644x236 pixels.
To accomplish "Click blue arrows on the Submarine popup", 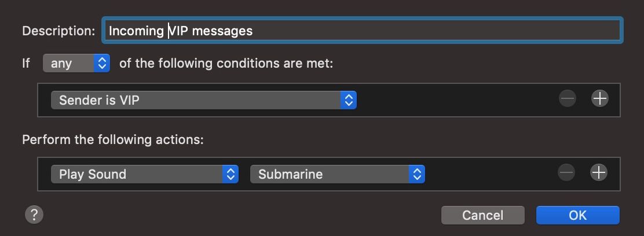I will 417,174.
